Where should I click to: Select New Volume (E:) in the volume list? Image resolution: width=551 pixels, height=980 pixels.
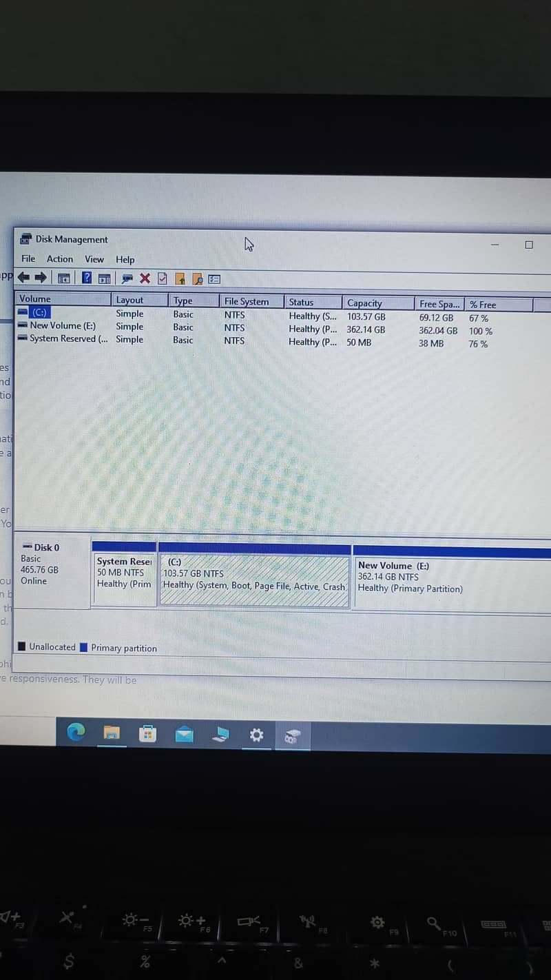click(63, 326)
